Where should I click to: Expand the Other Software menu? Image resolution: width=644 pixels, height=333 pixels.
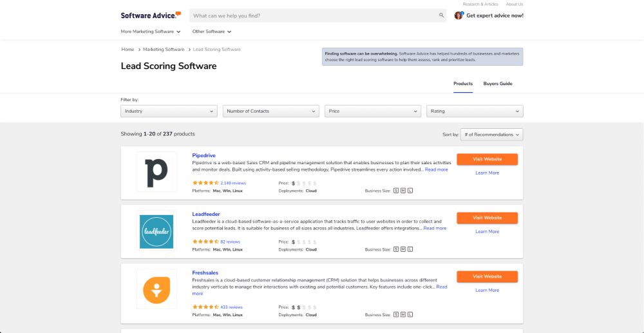(211, 32)
